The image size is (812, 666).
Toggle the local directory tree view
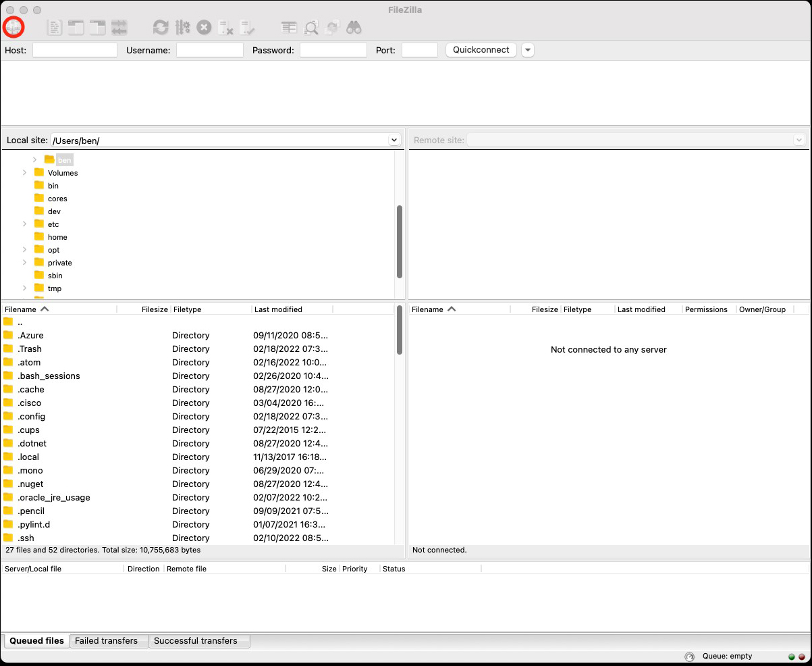click(x=76, y=28)
